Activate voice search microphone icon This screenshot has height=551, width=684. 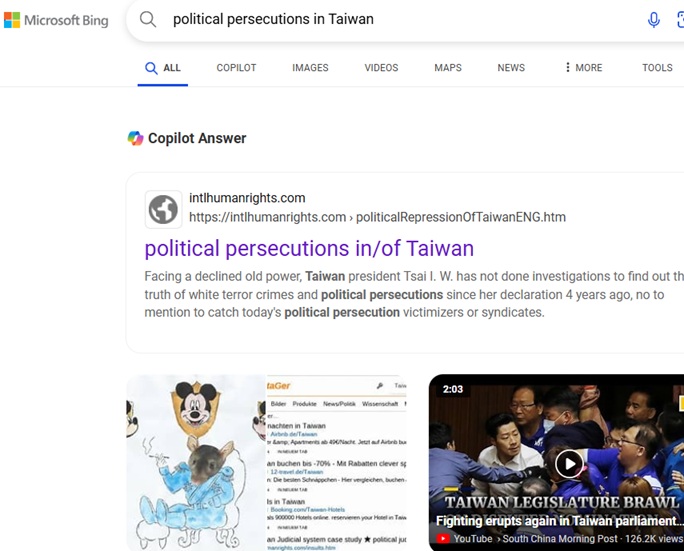coord(653,20)
